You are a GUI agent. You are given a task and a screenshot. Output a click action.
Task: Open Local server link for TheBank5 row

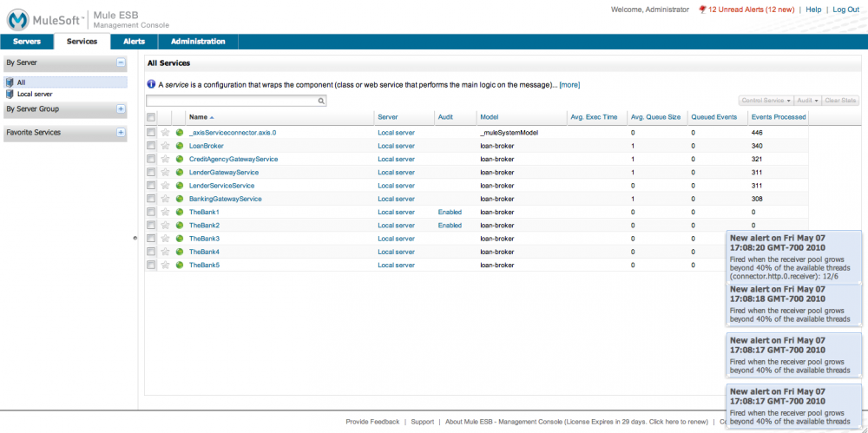pos(397,266)
